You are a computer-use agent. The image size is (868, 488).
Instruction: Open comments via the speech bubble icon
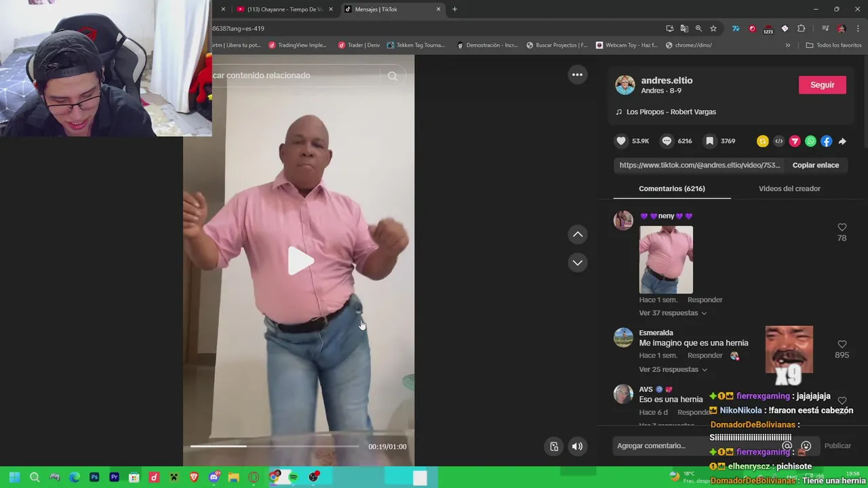coord(667,141)
